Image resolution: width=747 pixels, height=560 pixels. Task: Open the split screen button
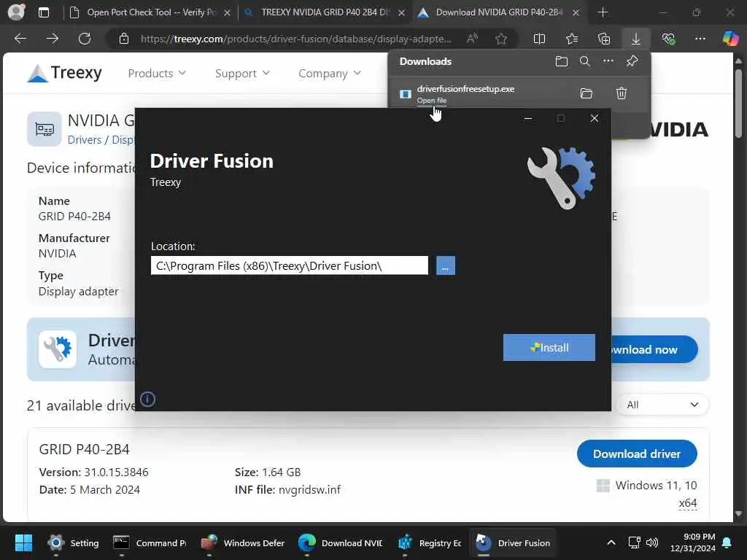pyautogui.click(x=539, y=39)
